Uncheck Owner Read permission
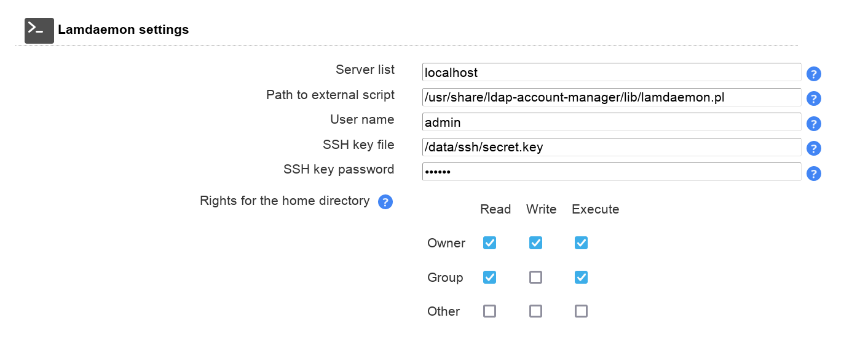This screenshot has width=868, height=352. click(489, 243)
